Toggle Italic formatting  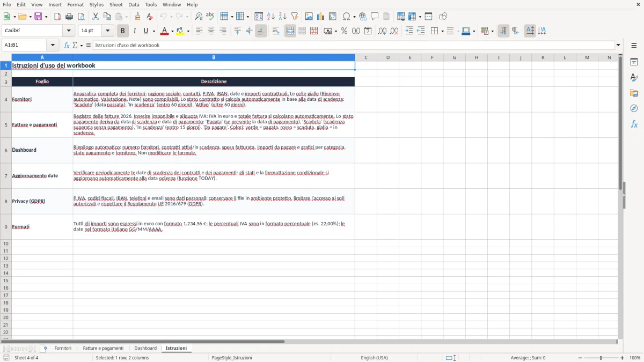click(x=135, y=31)
